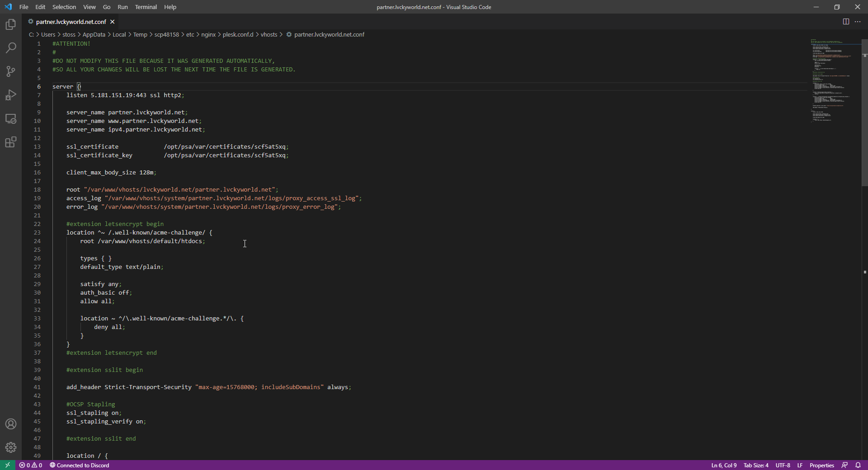Click the vertical scrollbar slider in editor

[864, 113]
